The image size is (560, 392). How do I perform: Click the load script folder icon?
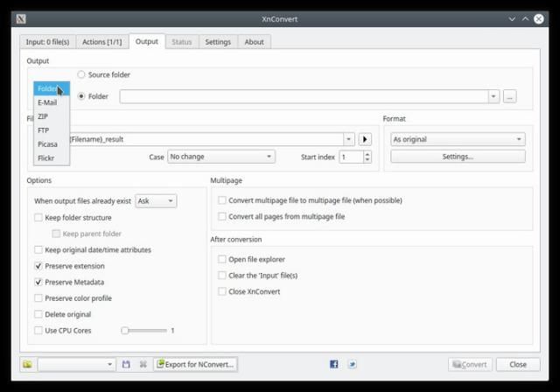27,364
